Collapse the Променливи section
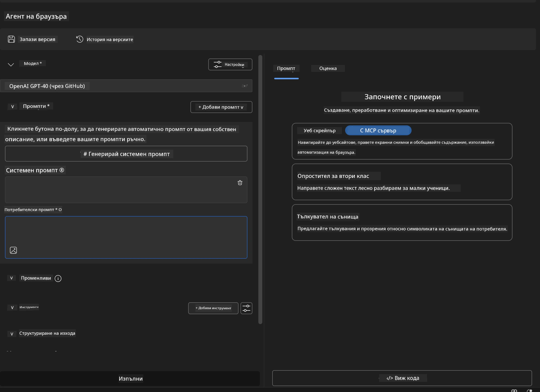Screen dimensions: 540x392 point(11,278)
